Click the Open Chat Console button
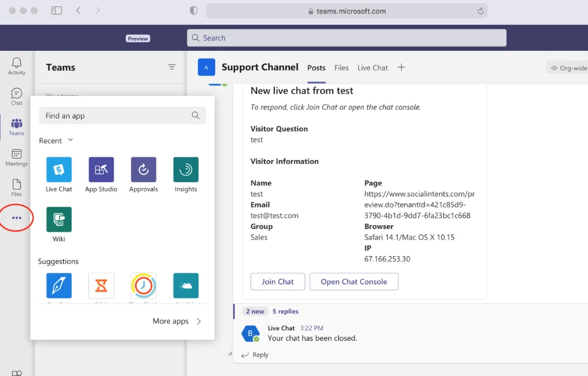The height and width of the screenshot is (376, 588). tap(354, 281)
